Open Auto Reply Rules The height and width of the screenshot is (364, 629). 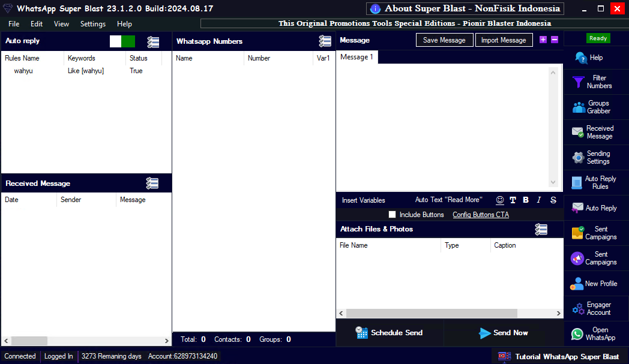[596, 183]
